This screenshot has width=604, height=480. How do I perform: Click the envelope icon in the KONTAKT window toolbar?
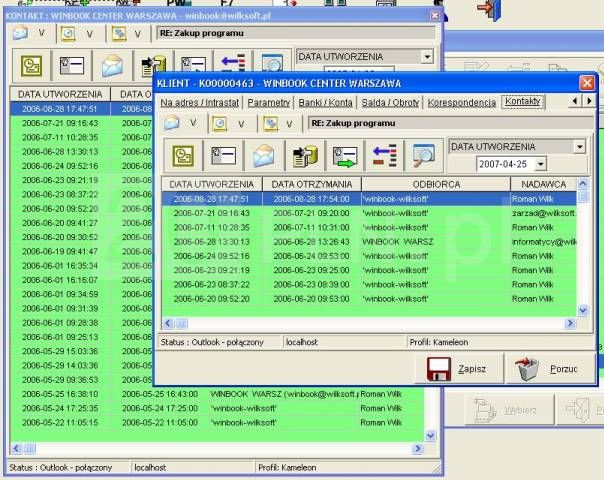(112, 67)
